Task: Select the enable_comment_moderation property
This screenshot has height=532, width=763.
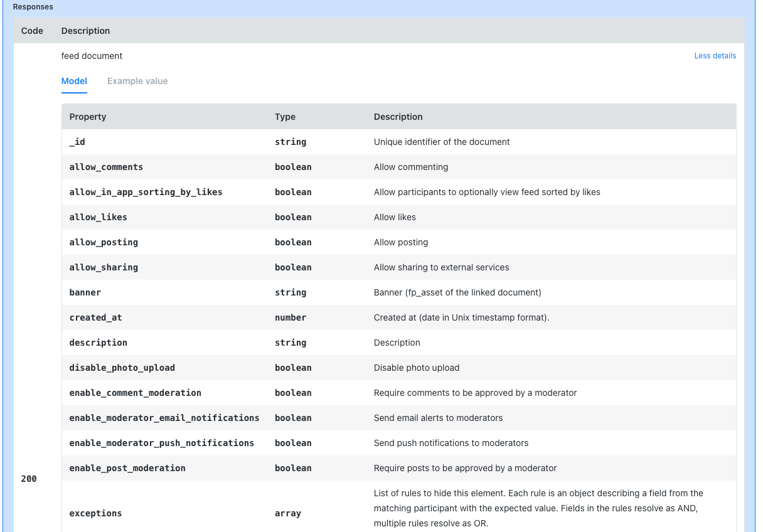Action: pos(135,393)
